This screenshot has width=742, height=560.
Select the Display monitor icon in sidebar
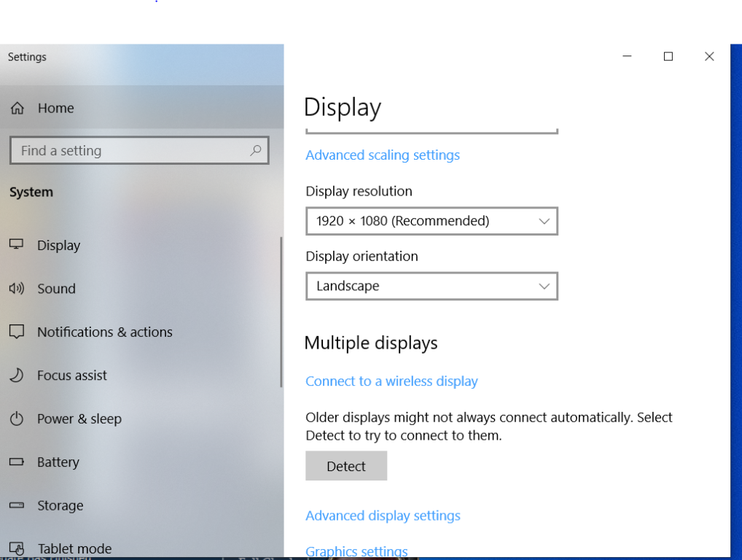(16, 245)
